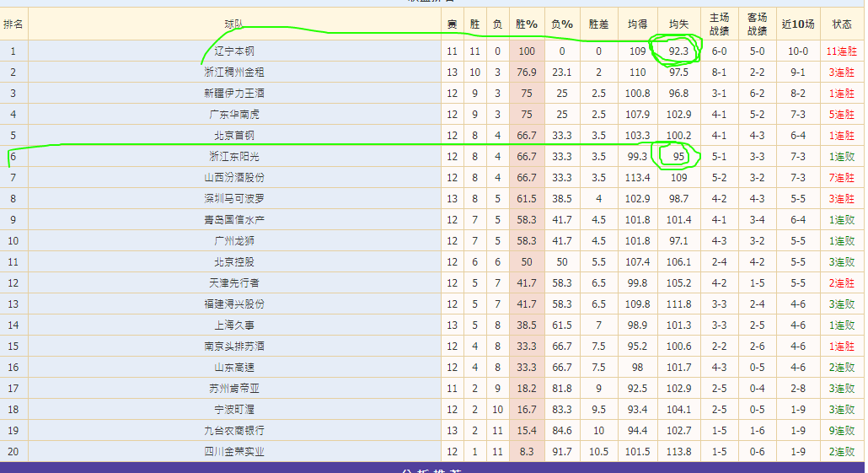868x473 pixels.
Task: Click the 9连败 status cell
Action: click(x=842, y=430)
